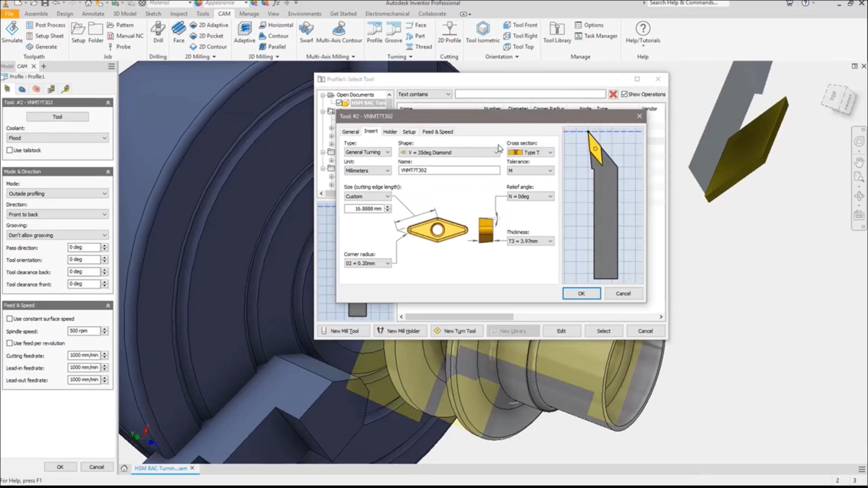Screen dimensions: 868x488
Task: Choose the Swarf multi-axis operation
Action: [x=307, y=33]
